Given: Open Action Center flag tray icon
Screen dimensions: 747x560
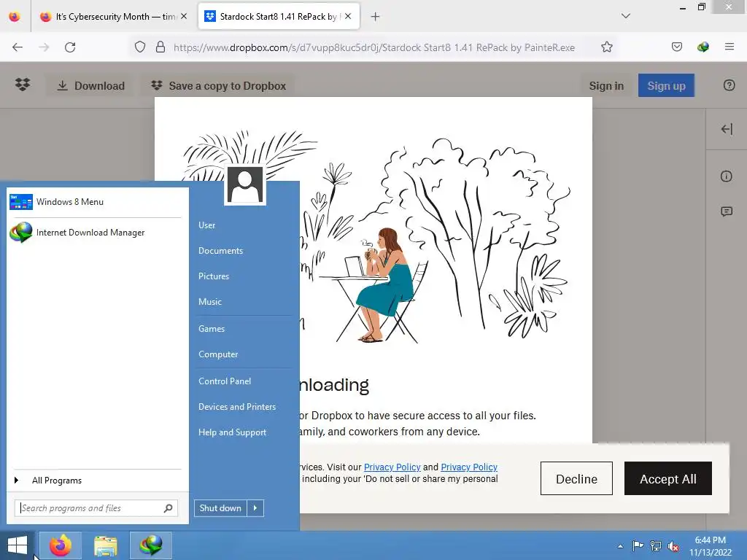Looking at the screenshot, I should [x=638, y=545].
